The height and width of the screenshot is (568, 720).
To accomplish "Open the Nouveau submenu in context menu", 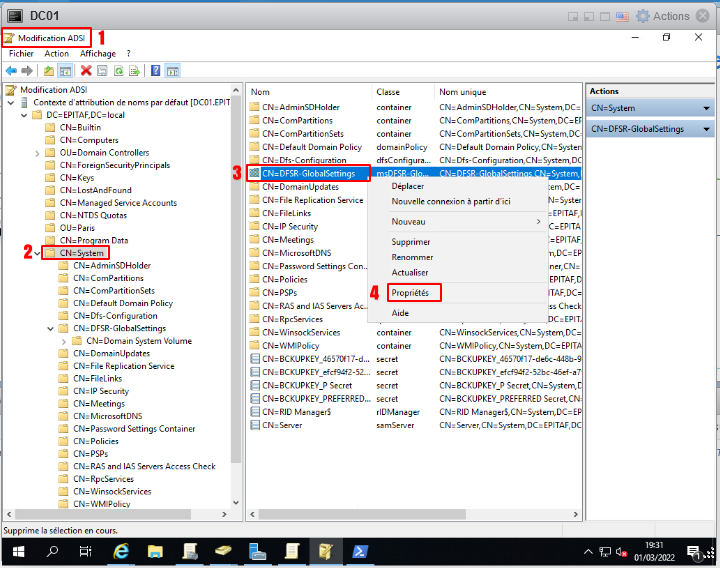I will [408, 221].
